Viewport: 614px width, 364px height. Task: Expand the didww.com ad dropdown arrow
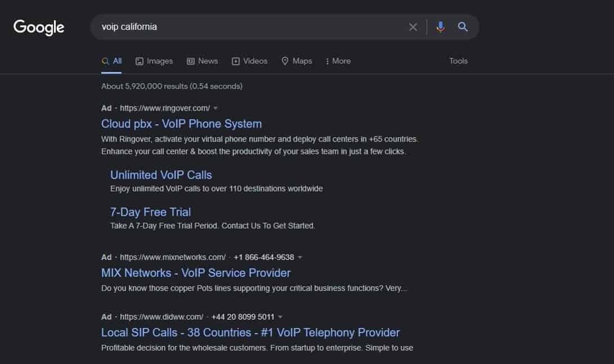tap(281, 317)
